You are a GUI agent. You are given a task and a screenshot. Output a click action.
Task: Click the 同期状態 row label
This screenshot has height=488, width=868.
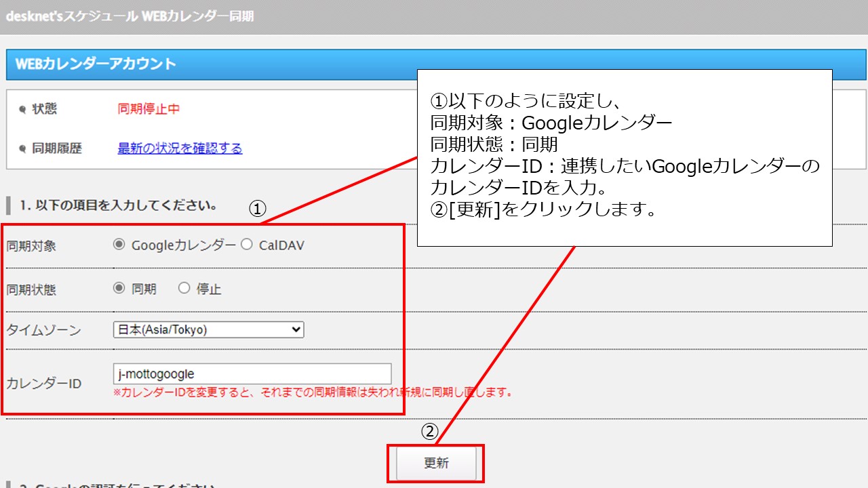point(31,290)
